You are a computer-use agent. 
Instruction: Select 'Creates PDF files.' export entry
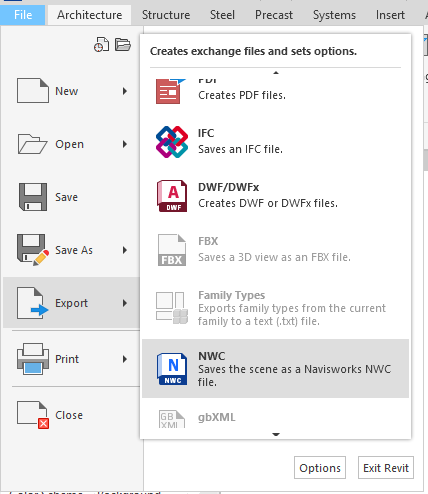coord(242,95)
